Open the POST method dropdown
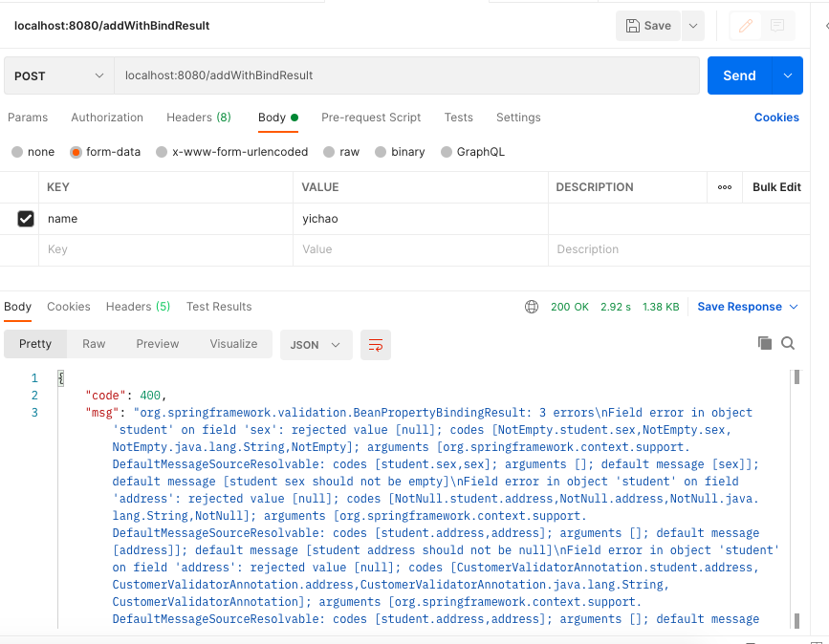The image size is (829, 644). point(59,75)
